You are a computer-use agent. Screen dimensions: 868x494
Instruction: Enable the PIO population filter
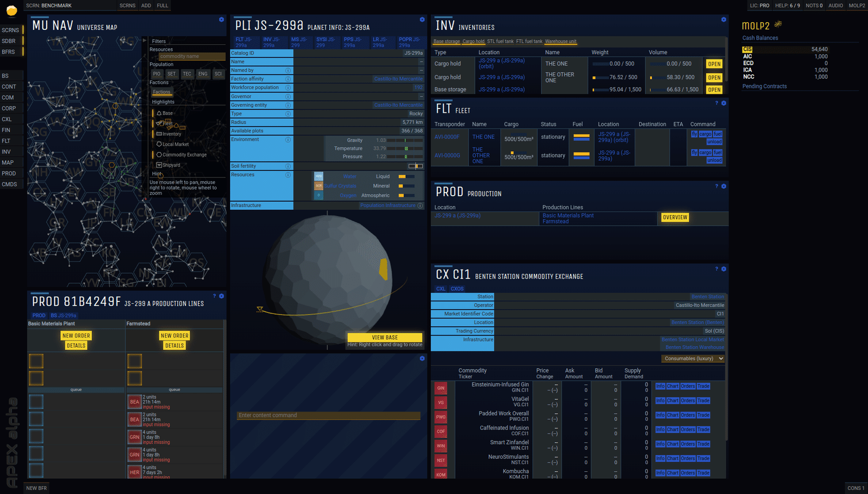(157, 74)
